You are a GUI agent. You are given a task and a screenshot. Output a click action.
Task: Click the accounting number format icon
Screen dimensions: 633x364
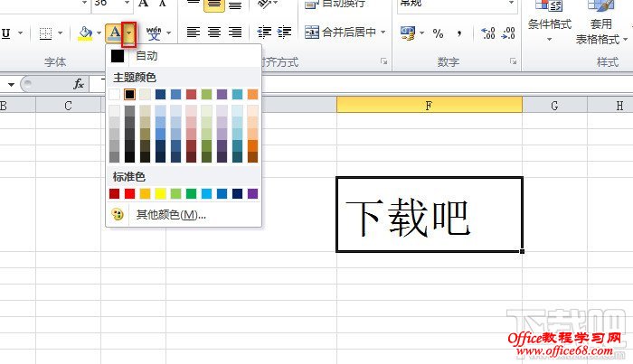tap(408, 33)
